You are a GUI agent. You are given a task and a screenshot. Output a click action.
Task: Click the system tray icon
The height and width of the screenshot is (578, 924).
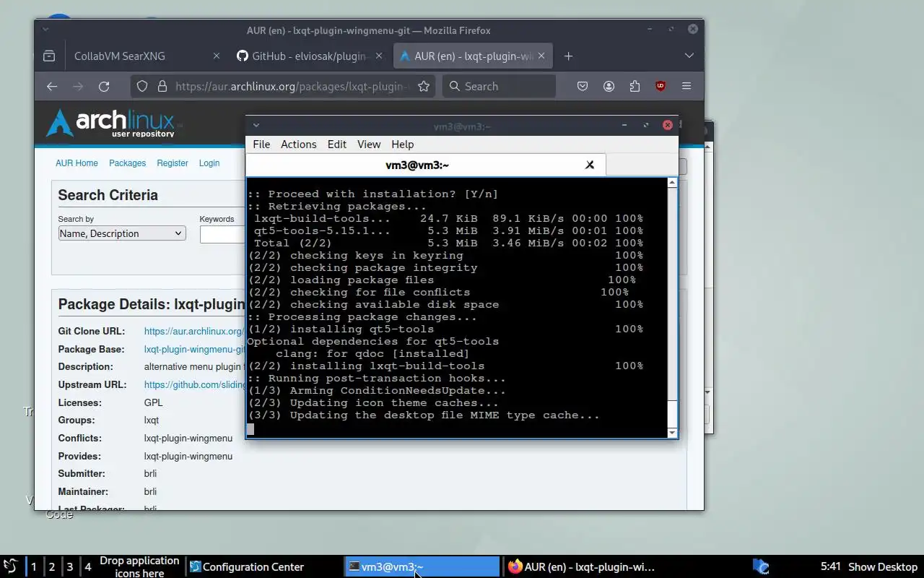761,567
